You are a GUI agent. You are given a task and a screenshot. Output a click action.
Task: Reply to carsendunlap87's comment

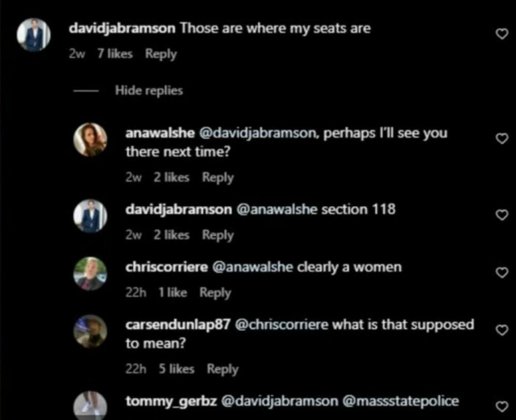click(222, 369)
